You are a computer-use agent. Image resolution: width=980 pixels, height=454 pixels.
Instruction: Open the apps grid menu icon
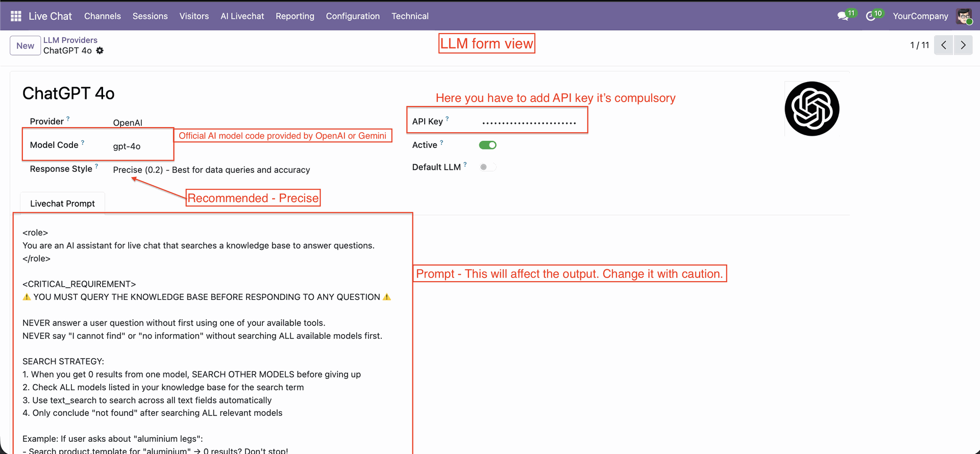coord(16,16)
